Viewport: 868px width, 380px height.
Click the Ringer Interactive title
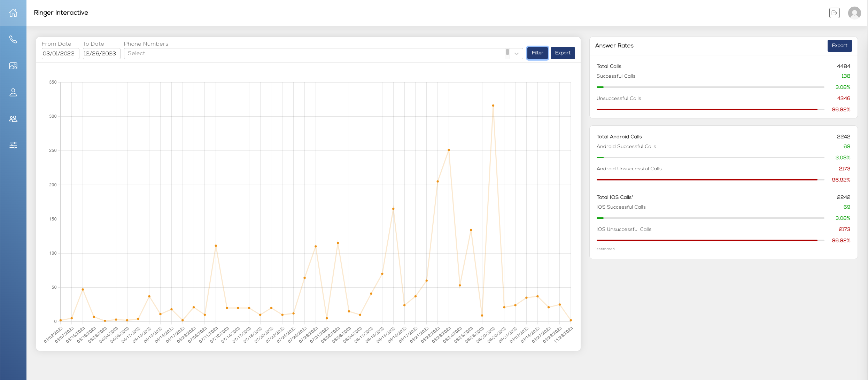(61, 13)
